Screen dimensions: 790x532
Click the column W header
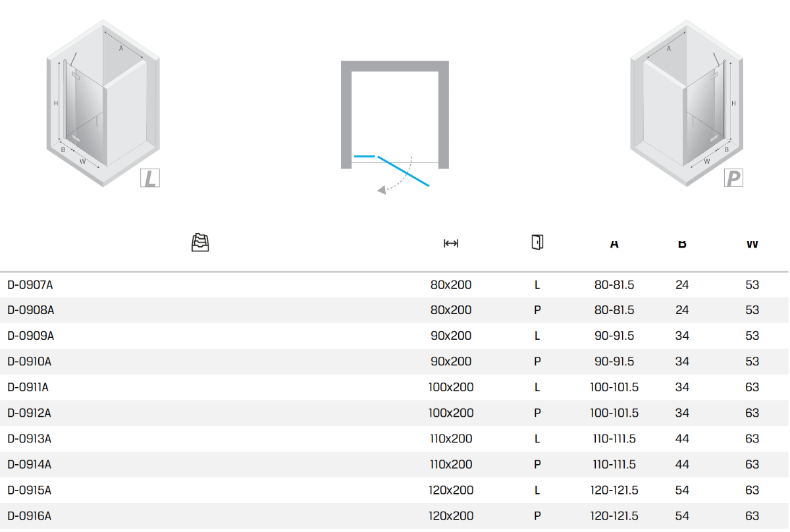[752, 244]
